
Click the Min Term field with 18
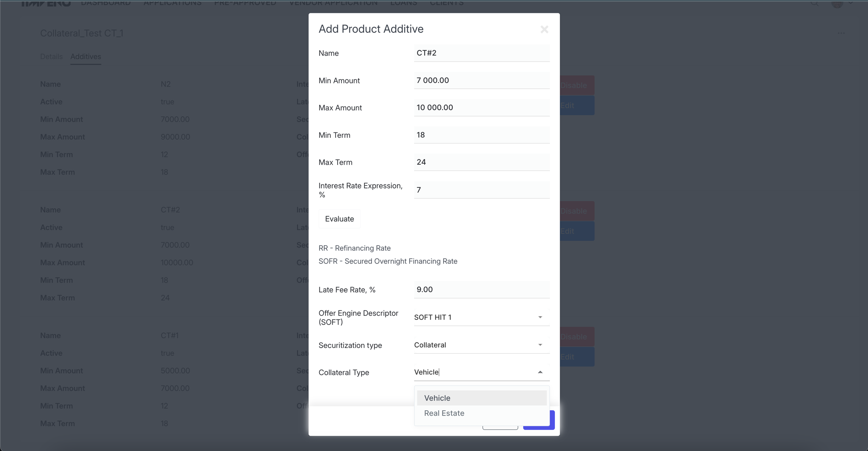point(481,135)
